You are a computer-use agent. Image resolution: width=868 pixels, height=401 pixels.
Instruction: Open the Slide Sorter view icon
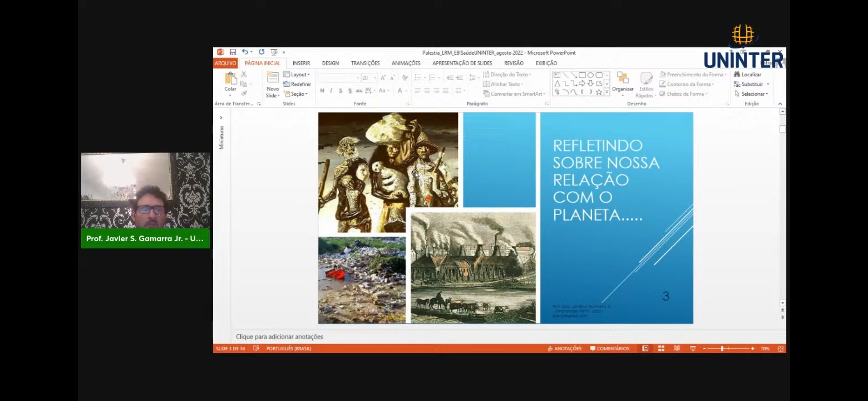click(x=661, y=349)
